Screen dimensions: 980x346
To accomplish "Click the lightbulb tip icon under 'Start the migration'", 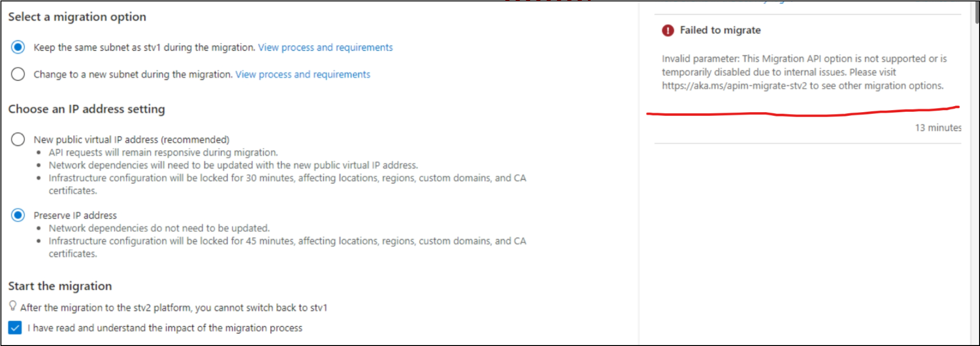I will (x=13, y=306).
